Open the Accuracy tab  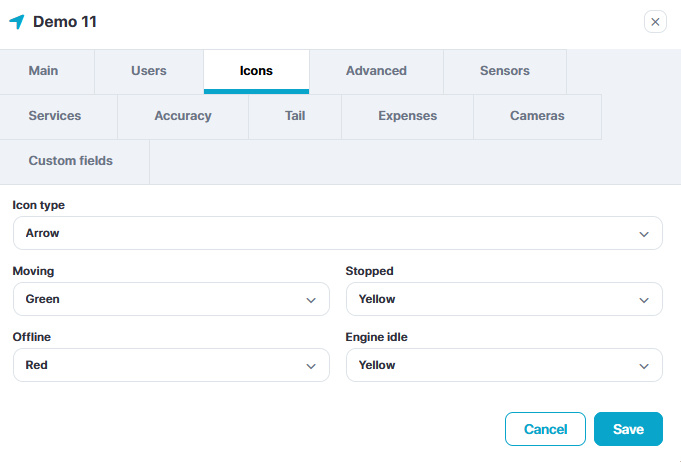pos(183,116)
